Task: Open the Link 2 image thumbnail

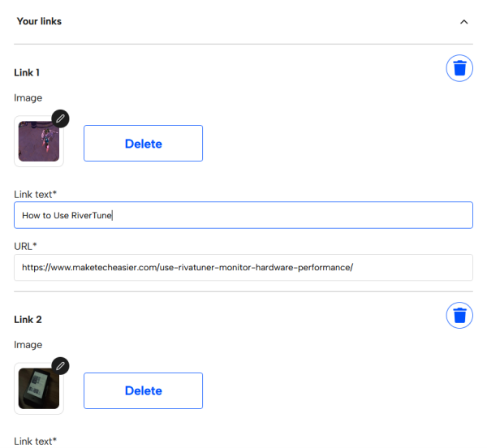Action: pyautogui.click(x=39, y=389)
